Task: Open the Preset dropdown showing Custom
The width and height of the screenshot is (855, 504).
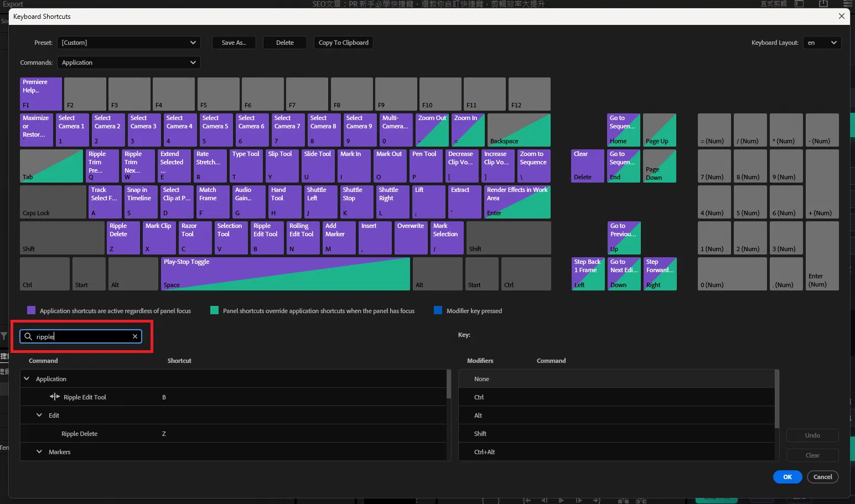Action: 128,43
